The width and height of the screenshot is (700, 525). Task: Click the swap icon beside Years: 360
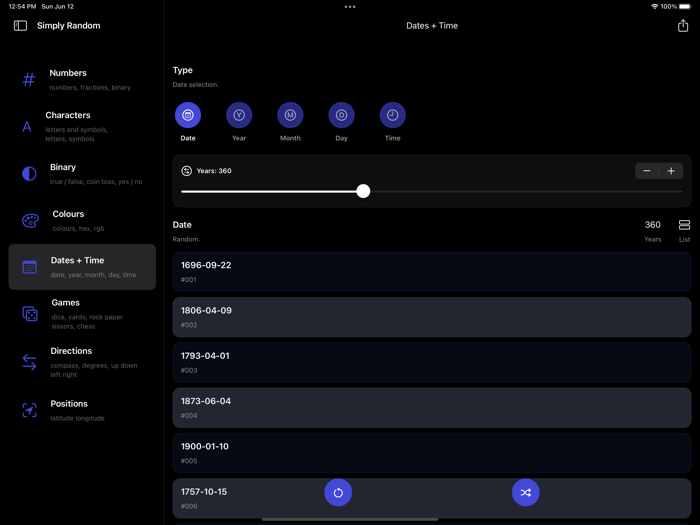click(187, 171)
